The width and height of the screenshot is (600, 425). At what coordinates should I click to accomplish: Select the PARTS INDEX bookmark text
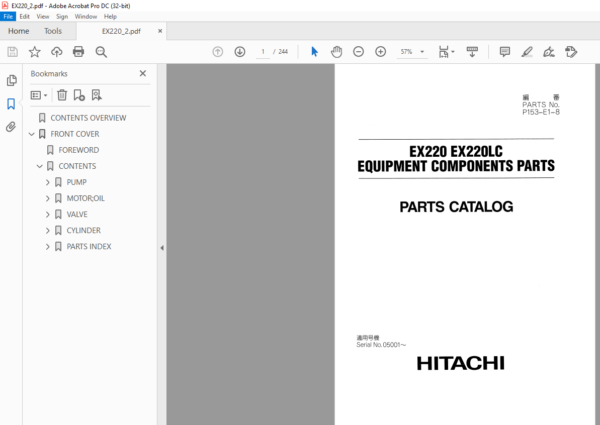tap(89, 246)
